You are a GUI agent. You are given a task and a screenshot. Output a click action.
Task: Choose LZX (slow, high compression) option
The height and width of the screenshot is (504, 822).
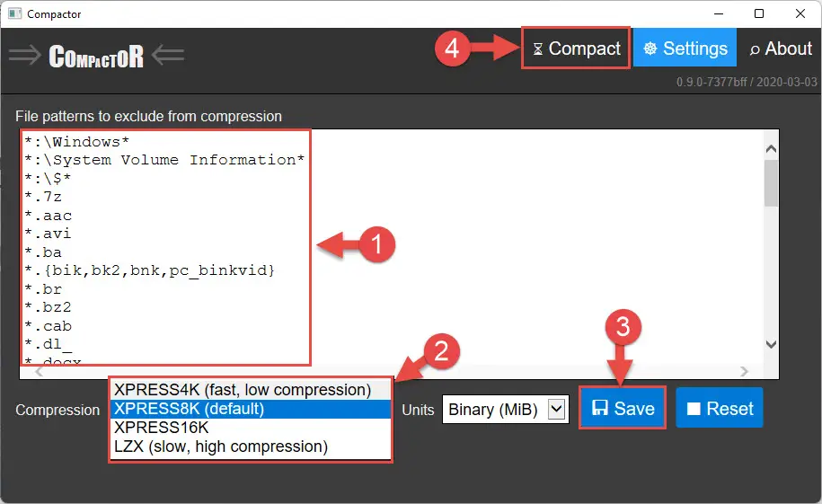pos(251,447)
